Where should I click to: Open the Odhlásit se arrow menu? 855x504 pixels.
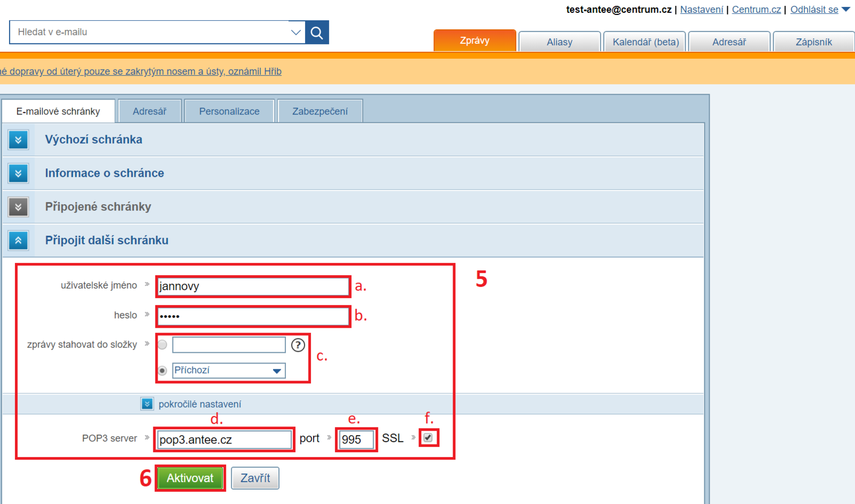pyautogui.click(x=846, y=10)
